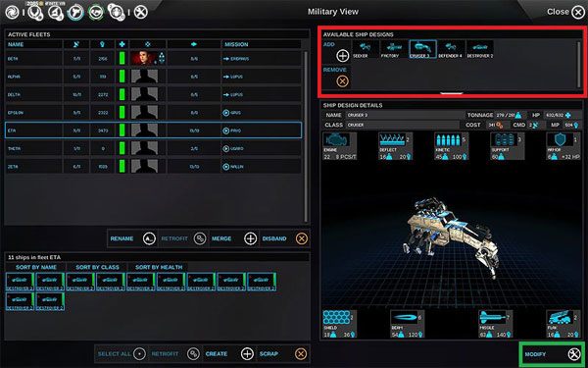The height and width of the screenshot is (368, 588).
Task: Select the DELTA fleet row
Action: (154, 94)
